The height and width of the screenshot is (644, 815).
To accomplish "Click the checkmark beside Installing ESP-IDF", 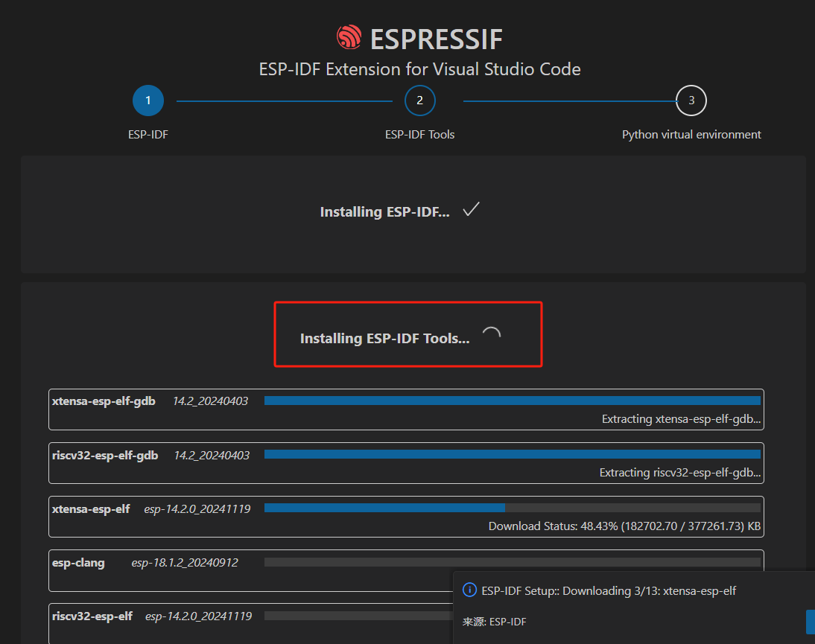I will tap(470, 210).
